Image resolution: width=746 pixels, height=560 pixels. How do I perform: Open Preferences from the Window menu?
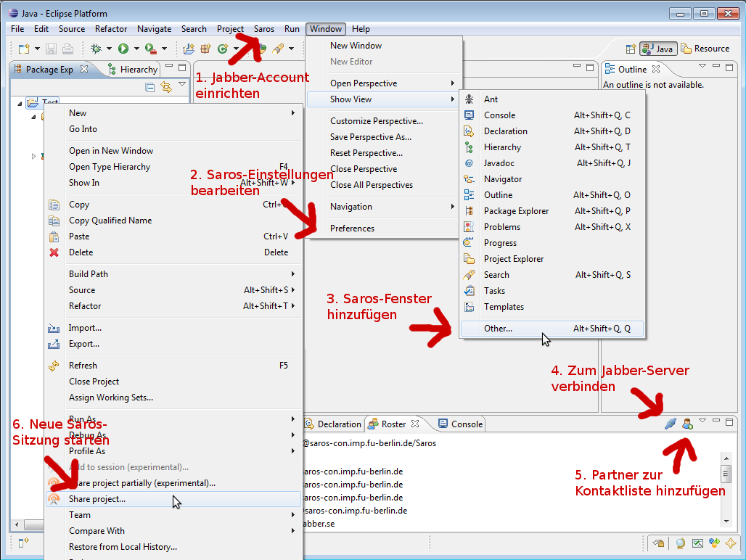click(x=352, y=228)
